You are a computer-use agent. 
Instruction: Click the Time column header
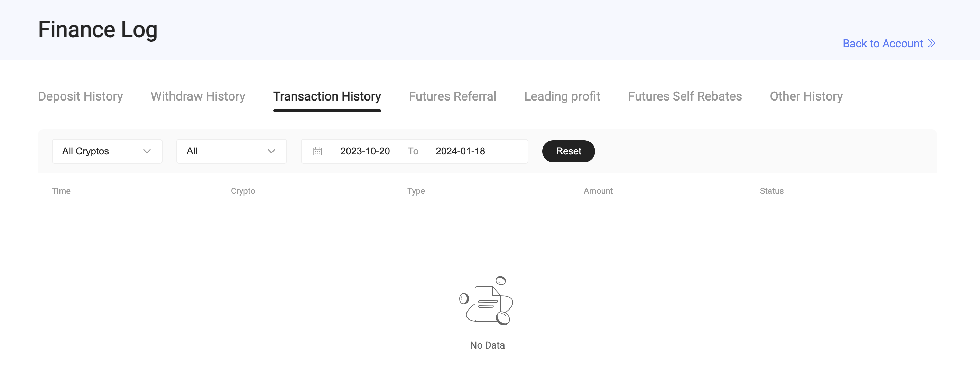click(x=61, y=191)
